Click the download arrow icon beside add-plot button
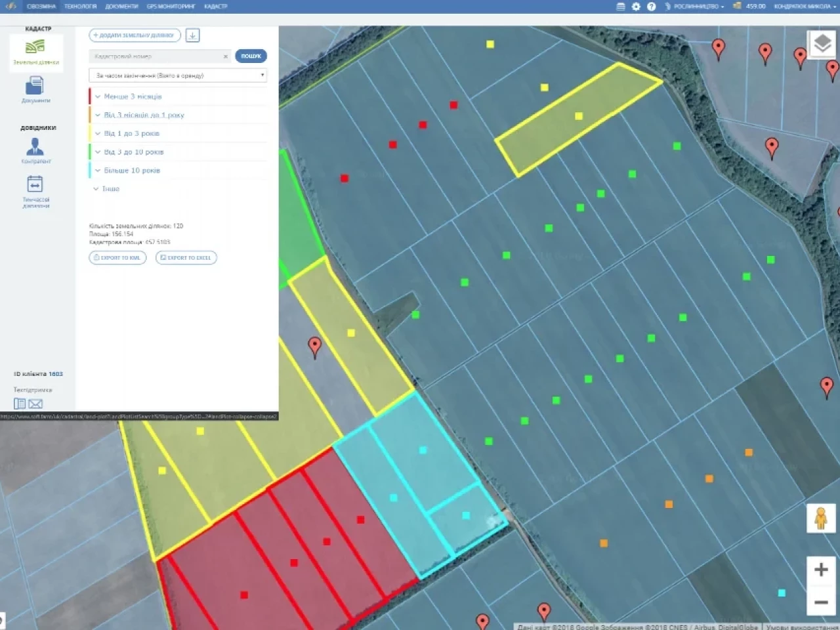Viewport: 840px width, 630px height. point(192,35)
